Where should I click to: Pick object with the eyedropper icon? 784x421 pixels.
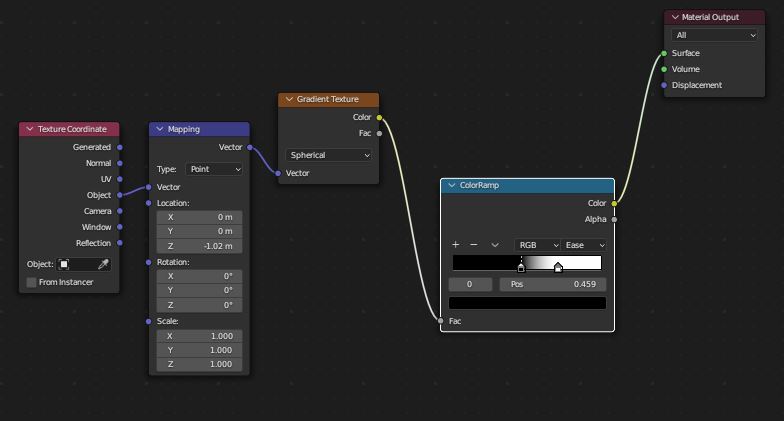(102, 264)
